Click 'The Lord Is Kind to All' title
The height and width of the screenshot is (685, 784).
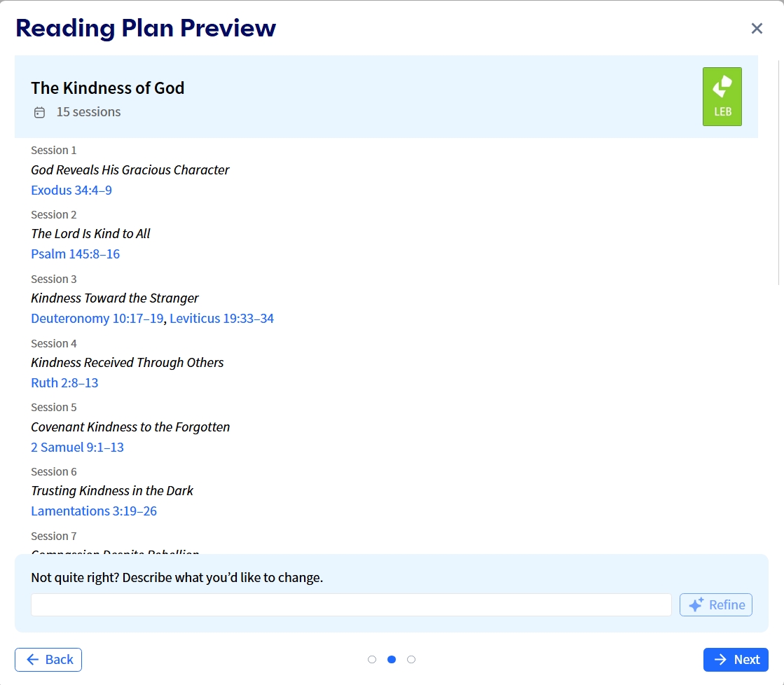pos(90,234)
